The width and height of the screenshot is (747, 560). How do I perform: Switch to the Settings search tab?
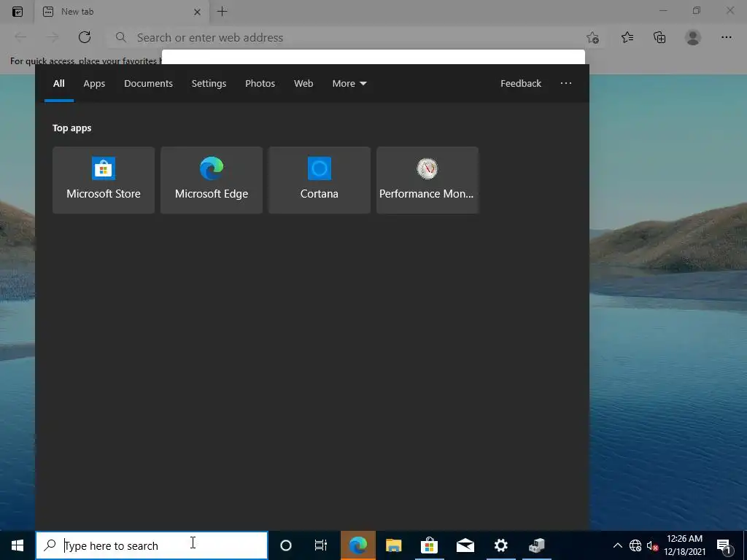tap(209, 83)
